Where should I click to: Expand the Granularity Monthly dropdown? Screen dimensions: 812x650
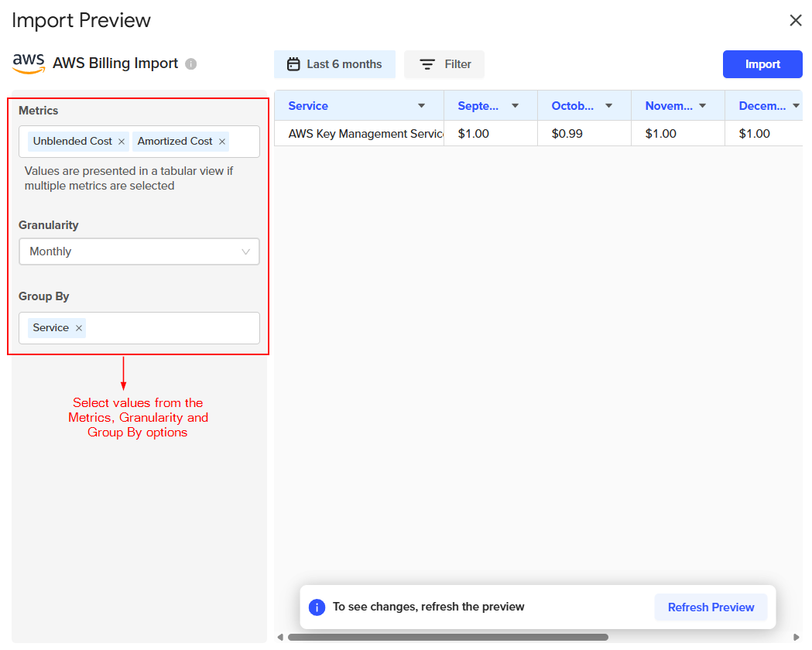point(139,251)
